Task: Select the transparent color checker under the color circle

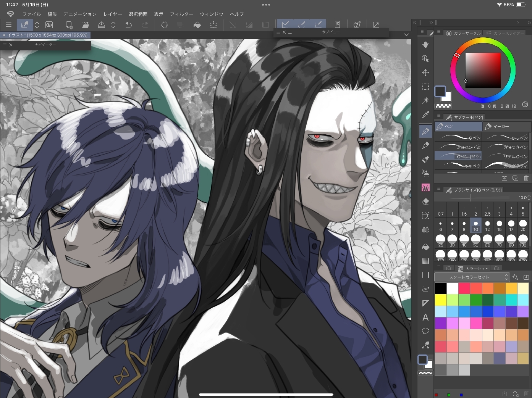Action: (x=443, y=106)
